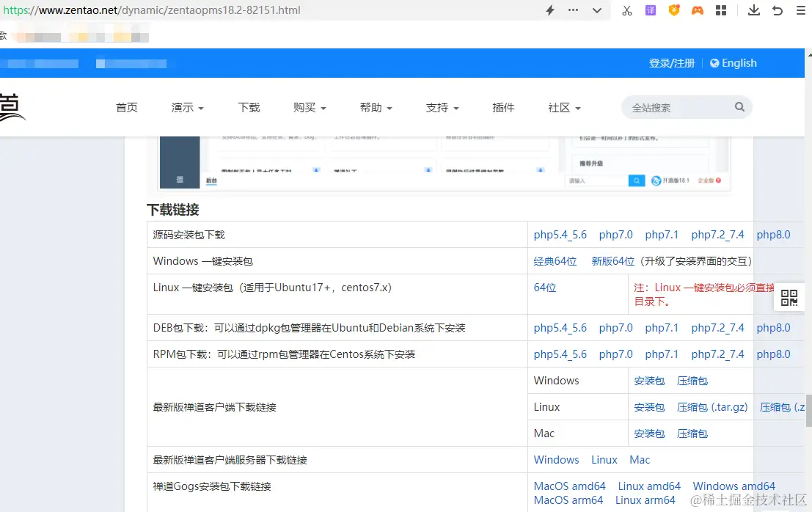
Task: Download DEB package php5.4_5.6
Action: (x=560, y=328)
